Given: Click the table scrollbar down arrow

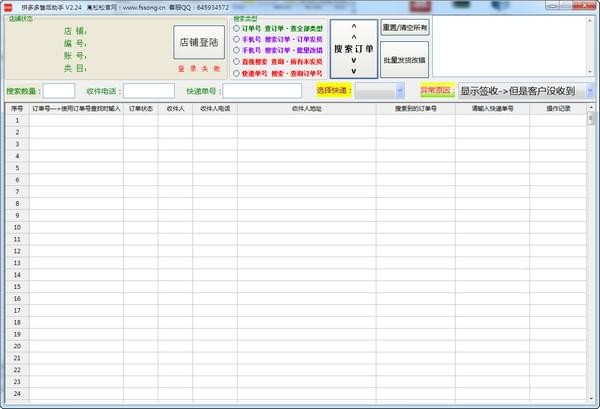Looking at the screenshot, I should (591, 399).
